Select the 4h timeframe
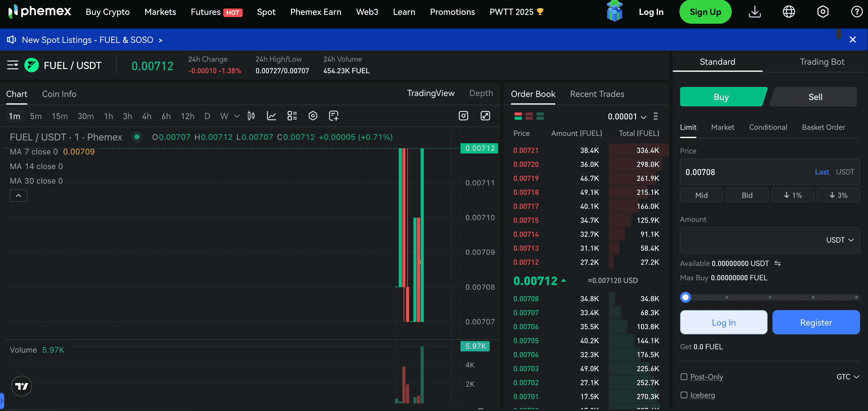The image size is (868, 411). click(147, 116)
